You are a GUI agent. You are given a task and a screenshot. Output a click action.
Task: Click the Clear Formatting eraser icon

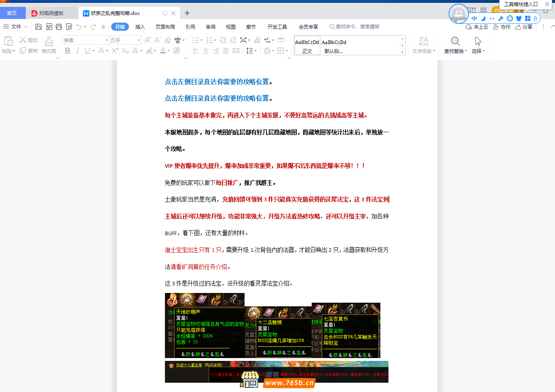[168, 40]
